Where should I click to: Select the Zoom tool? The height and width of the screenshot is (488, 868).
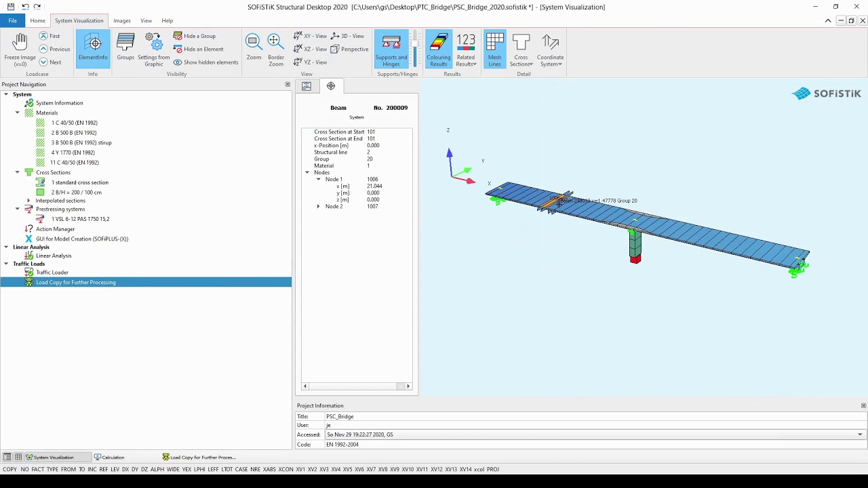pyautogui.click(x=254, y=48)
